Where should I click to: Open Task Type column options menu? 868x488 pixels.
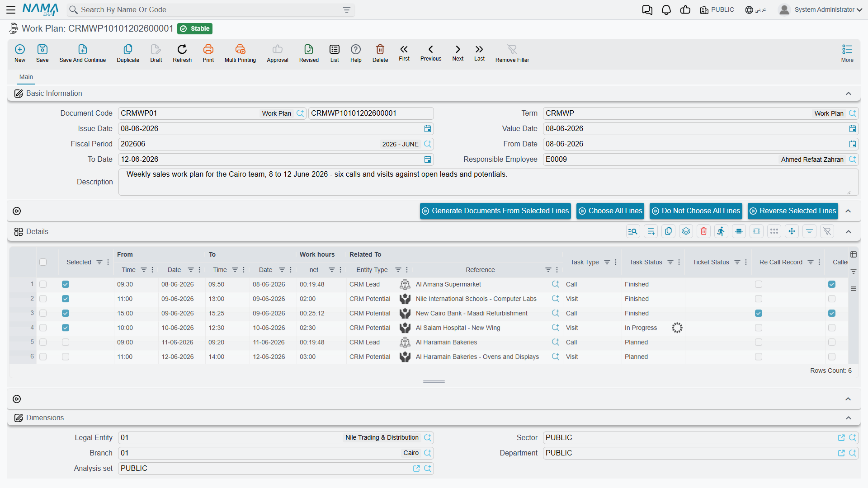[616, 262]
